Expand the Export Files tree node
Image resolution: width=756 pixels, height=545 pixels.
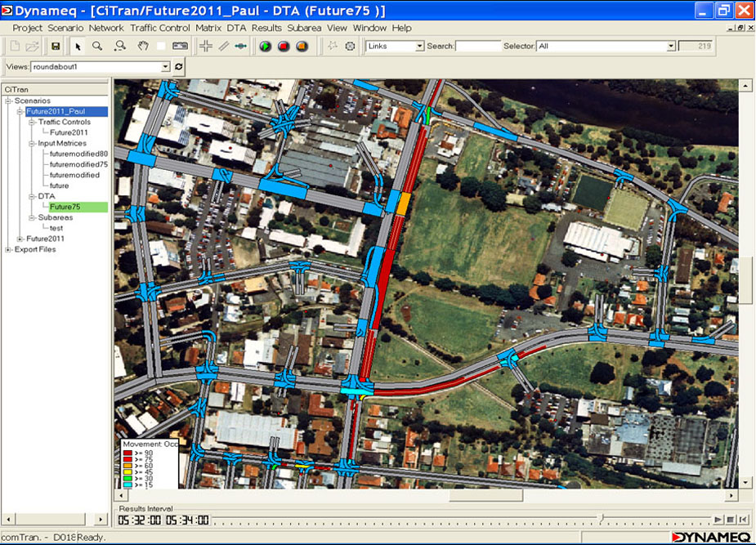[x=8, y=250]
